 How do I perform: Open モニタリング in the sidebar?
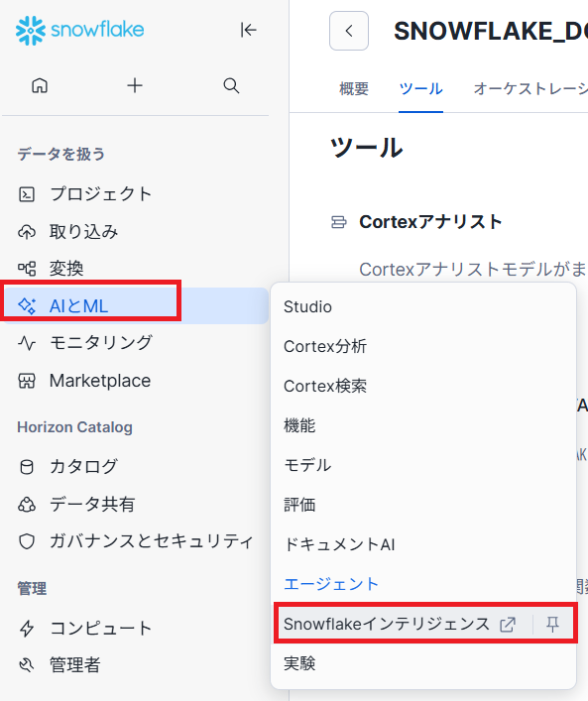click(134, 343)
